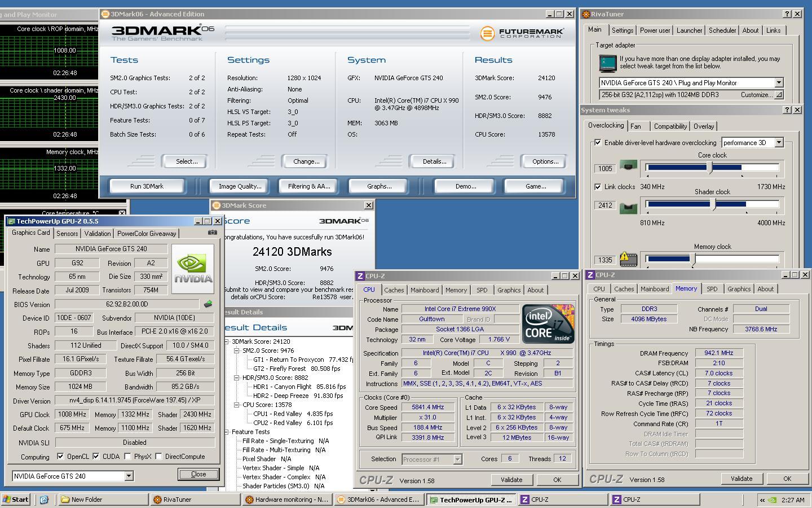Click the memory clock warning icon in RivaTuner
Screen dimensions: 812x508
pyautogui.click(x=628, y=259)
